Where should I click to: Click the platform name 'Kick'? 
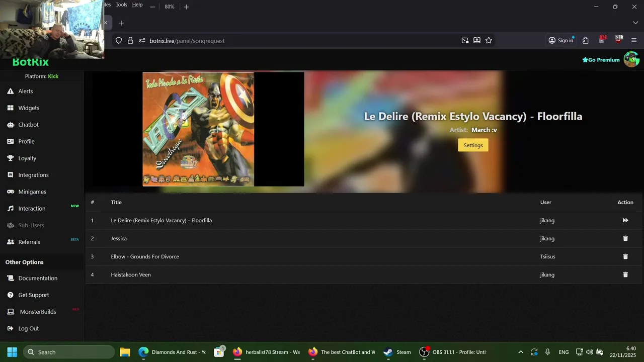pyautogui.click(x=53, y=76)
